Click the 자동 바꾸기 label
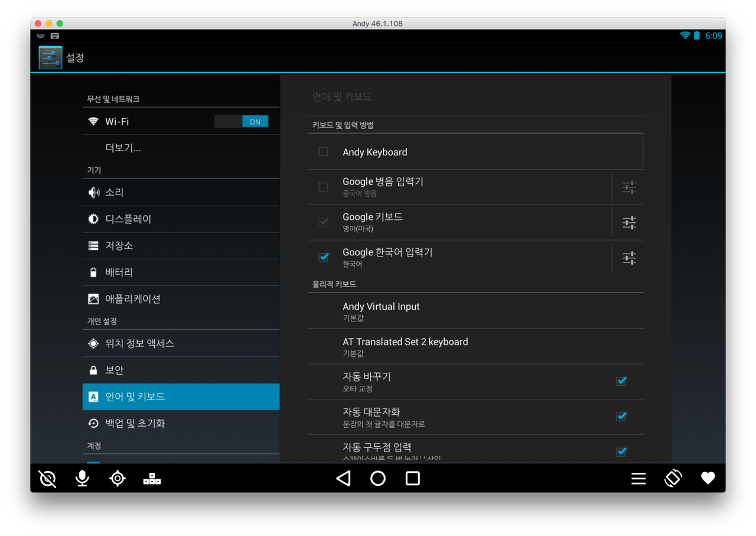The image size is (756, 536). [367, 376]
